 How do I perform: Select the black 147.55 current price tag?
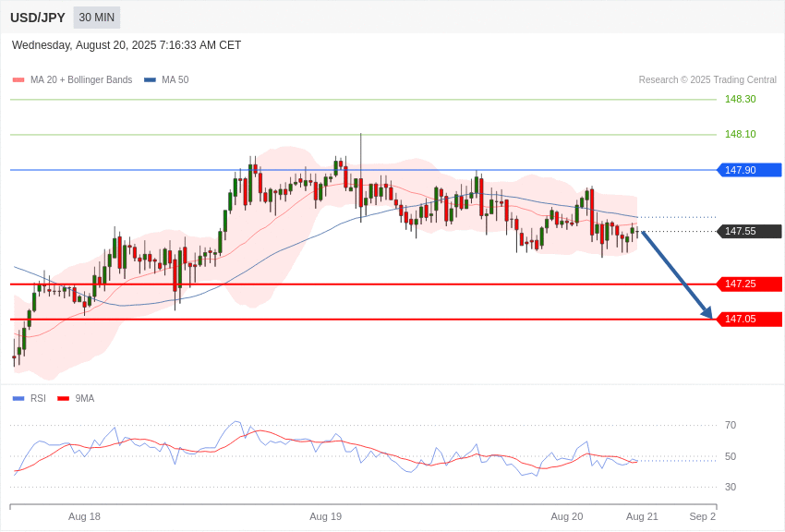[750, 231]
